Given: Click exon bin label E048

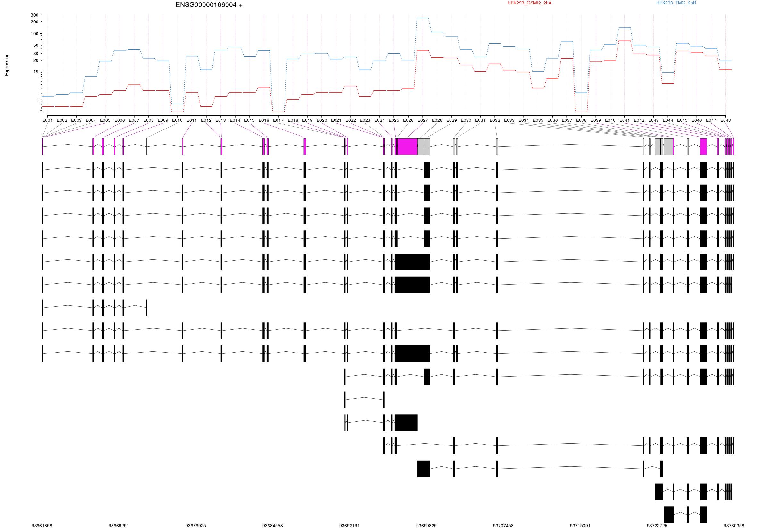Looking at the screenshot, I should [725, 120].
